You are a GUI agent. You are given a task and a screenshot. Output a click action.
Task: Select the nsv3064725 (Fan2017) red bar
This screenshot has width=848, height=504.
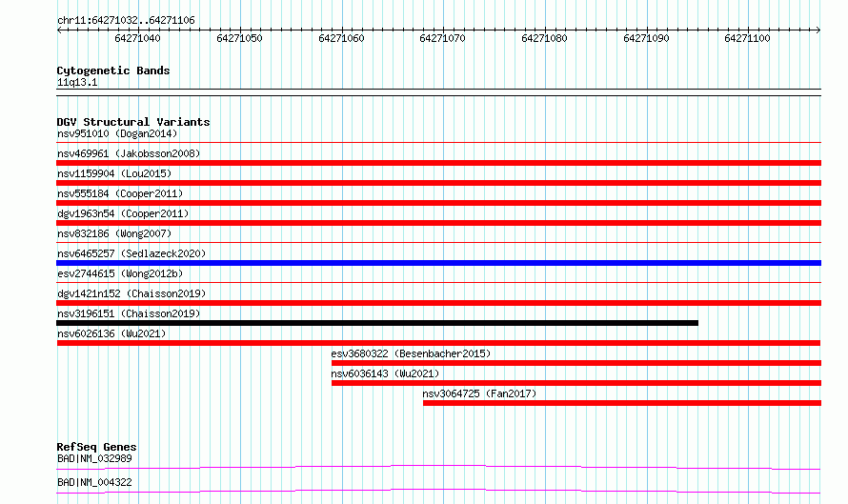click(x=622, y=403)
